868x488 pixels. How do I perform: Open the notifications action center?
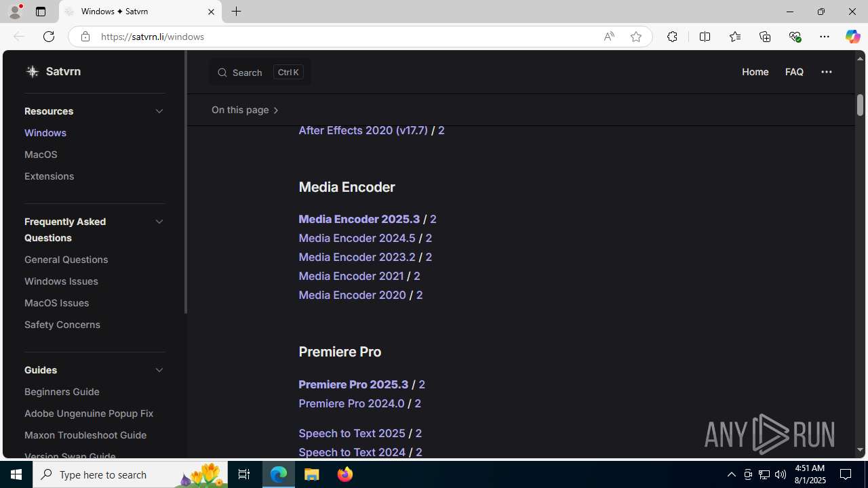[846, 474]
